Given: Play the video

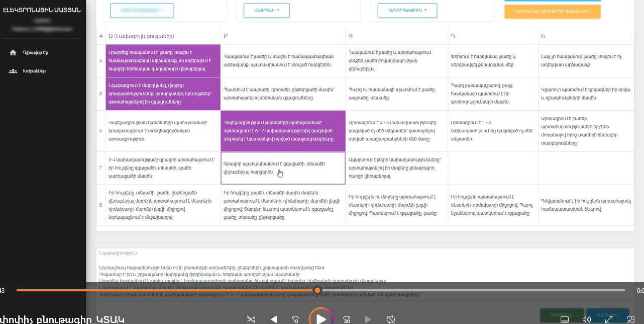Looking at the screenshot, I should point(320,318).
